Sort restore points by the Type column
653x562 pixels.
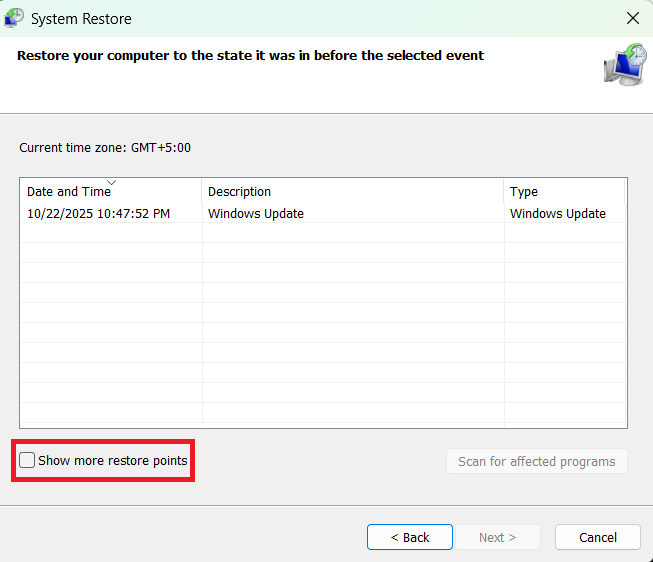pos(524,192)
